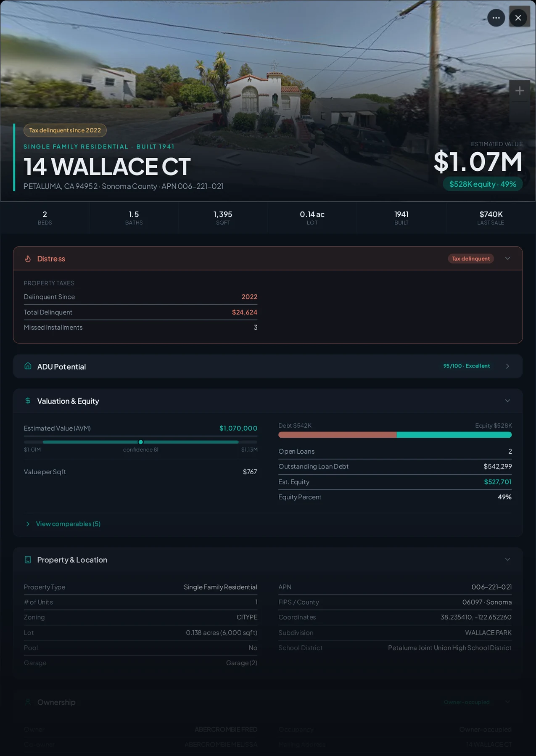Viewport: 536px width, 756px height.
Task: Click the $740K LAST SALE stat
Action: (x=491, y=217)
